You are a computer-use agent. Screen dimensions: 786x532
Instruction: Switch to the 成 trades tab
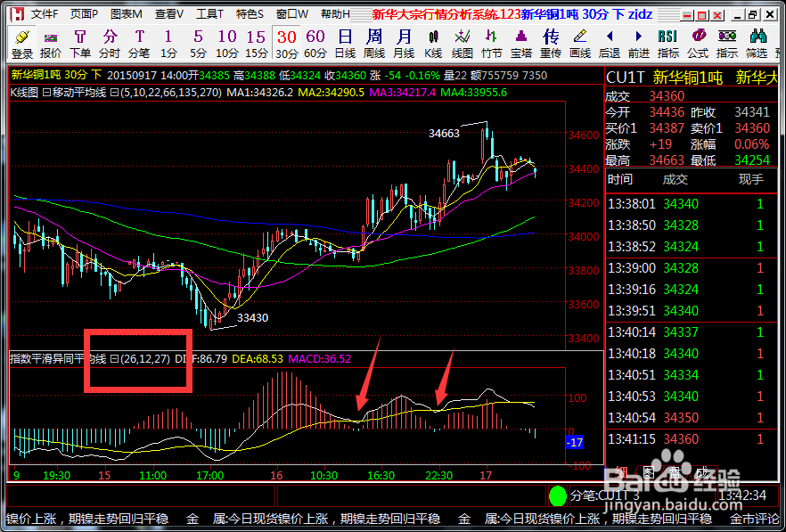click(701, 472)
